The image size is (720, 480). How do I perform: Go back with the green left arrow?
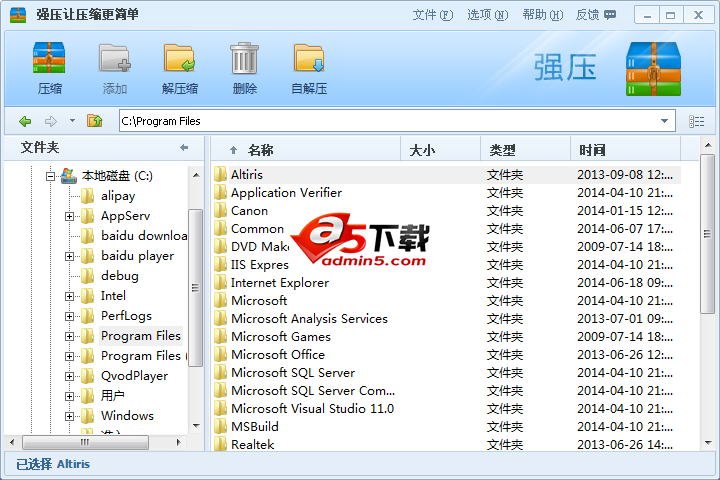tap(25, 121)
